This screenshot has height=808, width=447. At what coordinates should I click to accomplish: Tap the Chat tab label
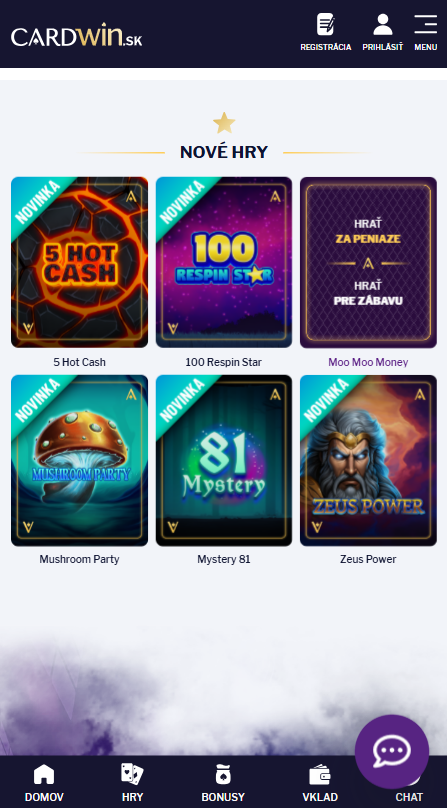[x=409, y=797]
